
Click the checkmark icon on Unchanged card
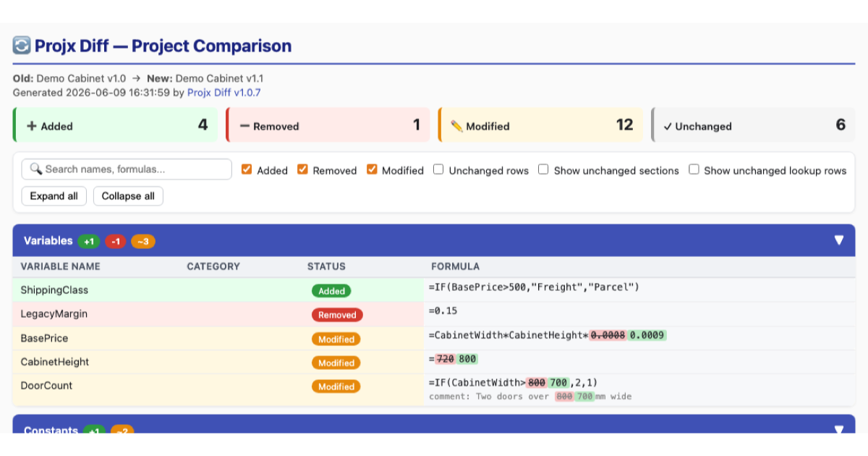click(668, 126)
